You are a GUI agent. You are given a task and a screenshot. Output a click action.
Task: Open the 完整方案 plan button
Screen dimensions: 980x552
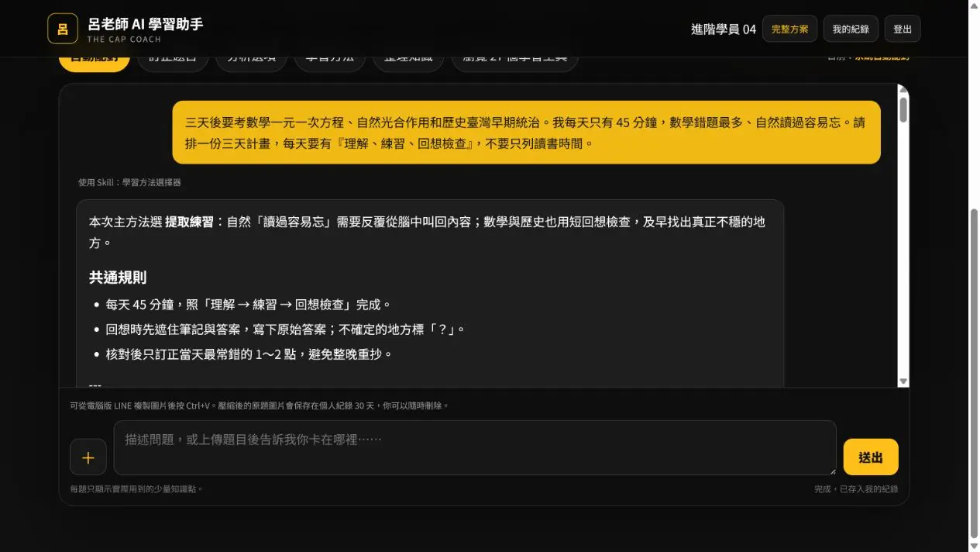789,29
